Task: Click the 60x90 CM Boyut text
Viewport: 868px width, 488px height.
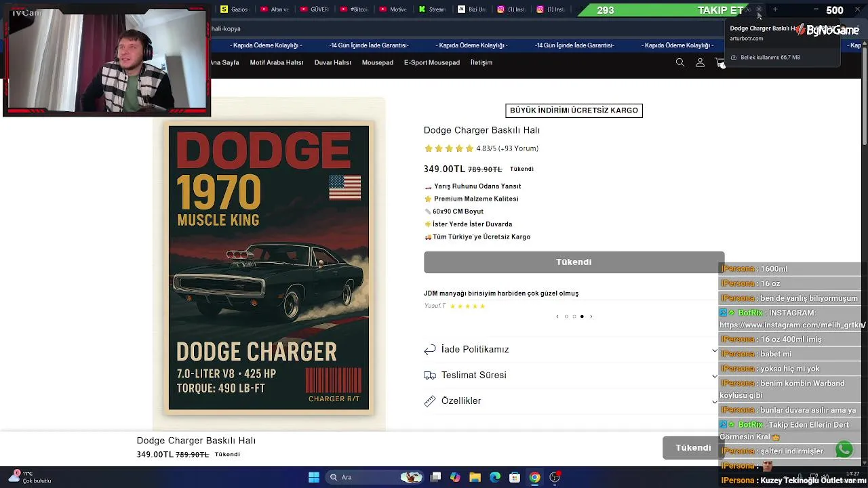Action: coord(458,211)
